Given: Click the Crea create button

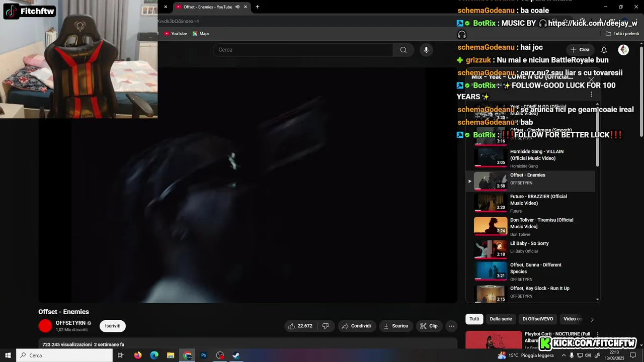Looking at the screenshot, I should [x=580, y=50].
